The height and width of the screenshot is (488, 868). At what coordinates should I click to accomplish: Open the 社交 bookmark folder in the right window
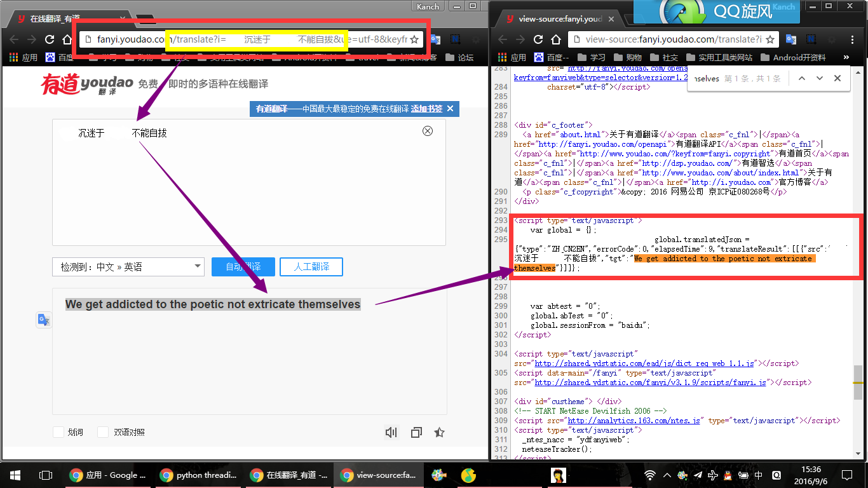[663, 57]
